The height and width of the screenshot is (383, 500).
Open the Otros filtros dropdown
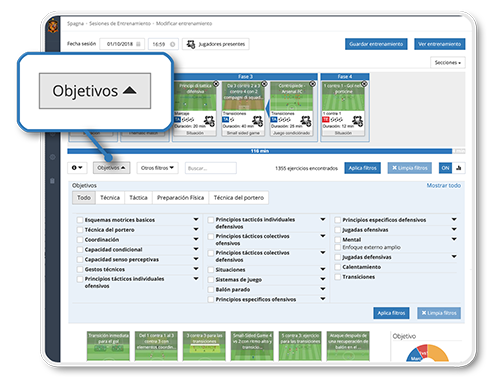click(x=157, y=168)
